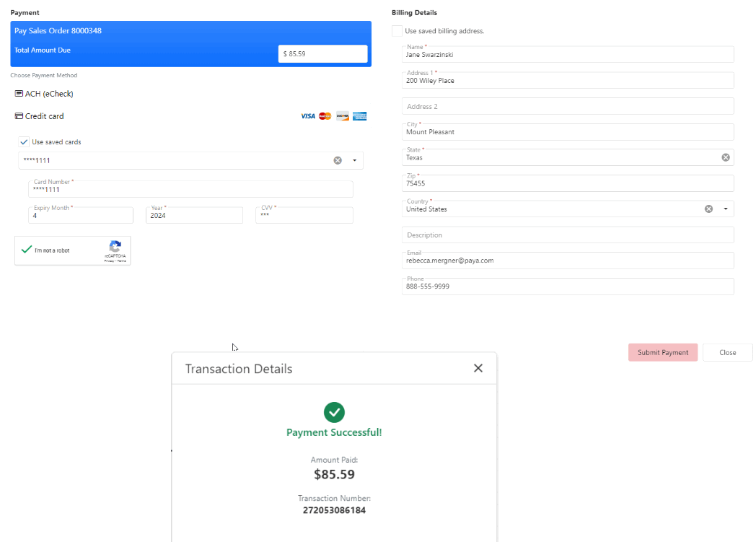Clear the Texas state field using its X icon

[x=725, y=157]
